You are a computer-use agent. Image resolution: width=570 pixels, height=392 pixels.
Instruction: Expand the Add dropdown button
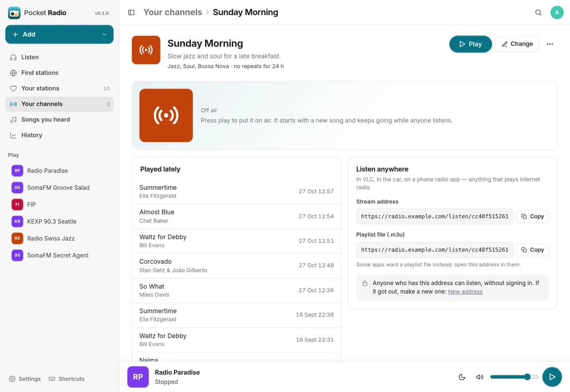[x=59, y=34]
